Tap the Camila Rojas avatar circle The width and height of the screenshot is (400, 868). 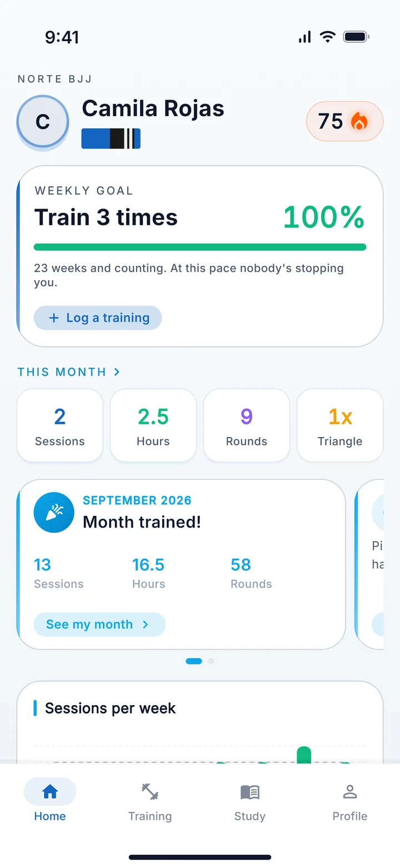(x=43, y=121)
